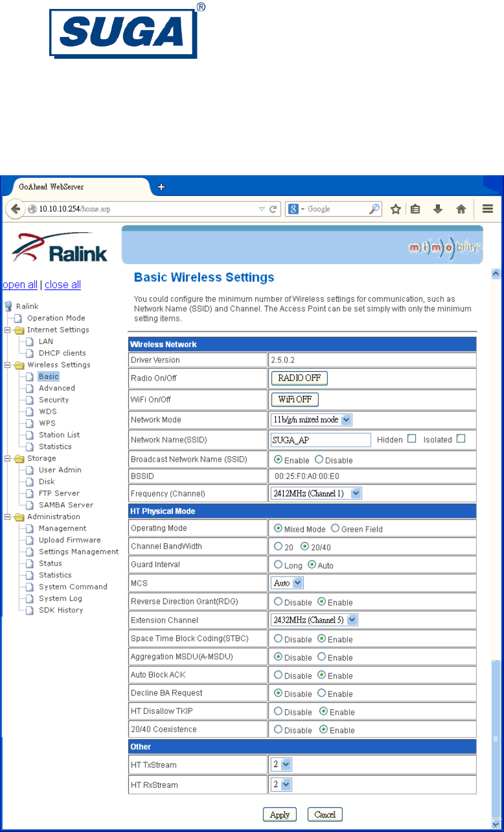Click the Cancel button
The image size is (504, 832).
tap(325, 815)
